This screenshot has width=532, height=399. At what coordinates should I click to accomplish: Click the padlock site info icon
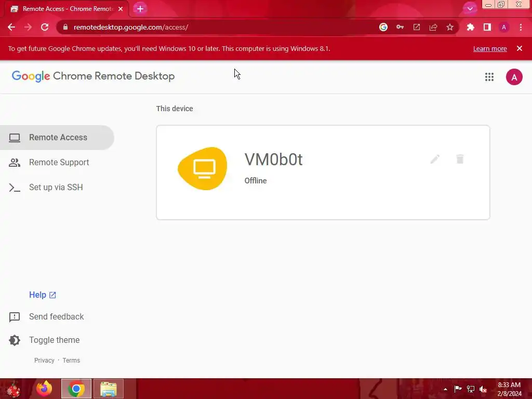pos(65,27)
